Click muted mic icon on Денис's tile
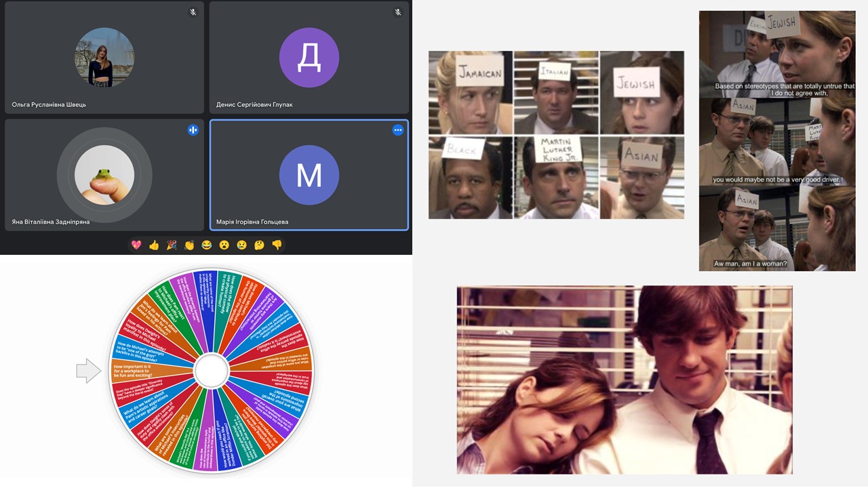Image resolution: width=868 pixels, height=488 pixels. pos(398,12)
